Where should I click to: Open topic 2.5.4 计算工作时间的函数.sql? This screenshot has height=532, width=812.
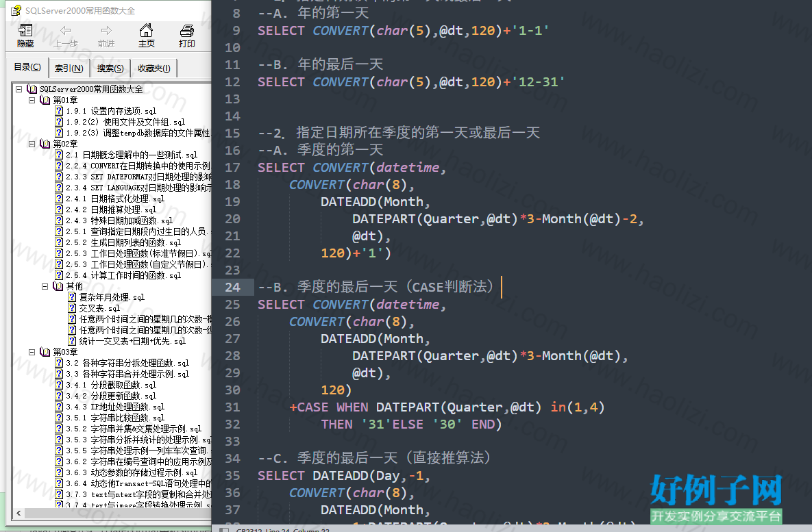[x=123, y=275]
